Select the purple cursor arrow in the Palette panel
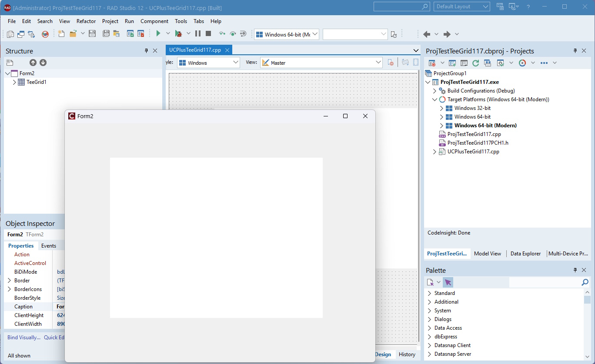This screenshot has height=364, width=595. click(448, 282)
